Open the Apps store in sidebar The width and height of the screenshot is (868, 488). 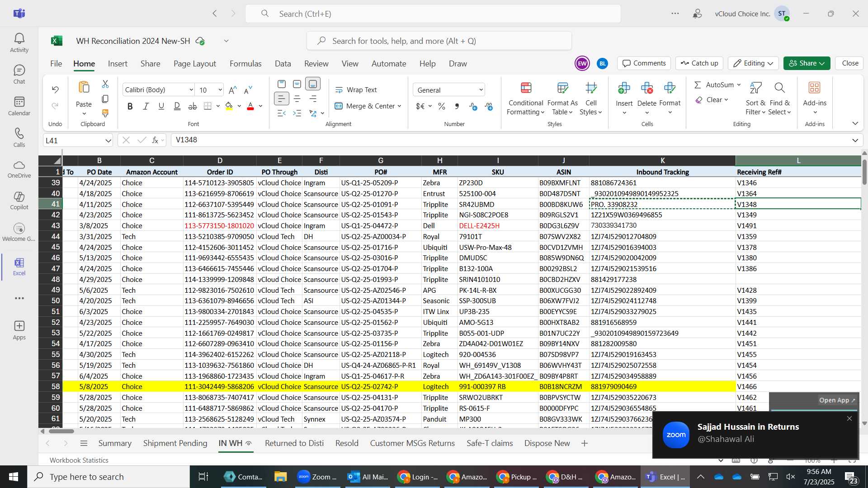click(19, 330)
